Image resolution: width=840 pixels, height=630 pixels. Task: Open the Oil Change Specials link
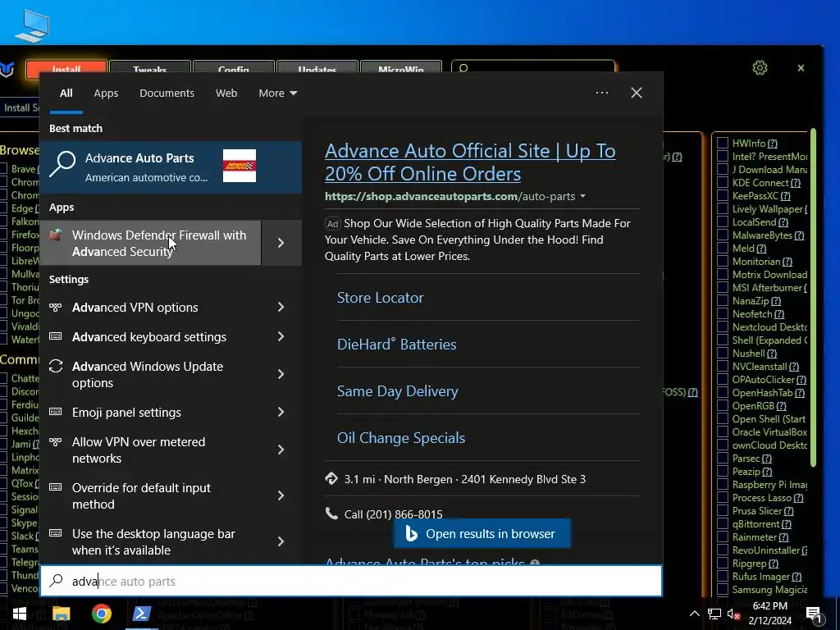pyautogui.click(x=400, y=438)
